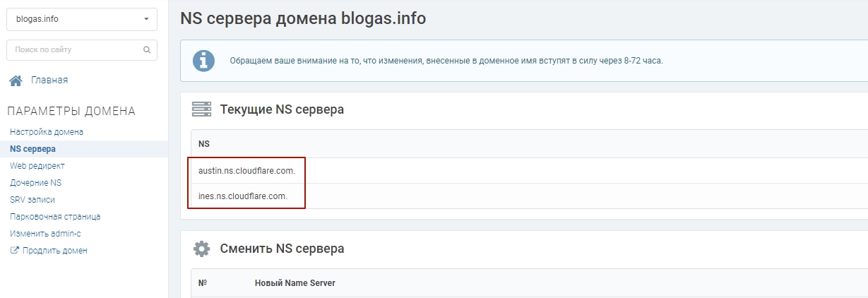
Task: Go to Главная page
Action: pos(49,81)
